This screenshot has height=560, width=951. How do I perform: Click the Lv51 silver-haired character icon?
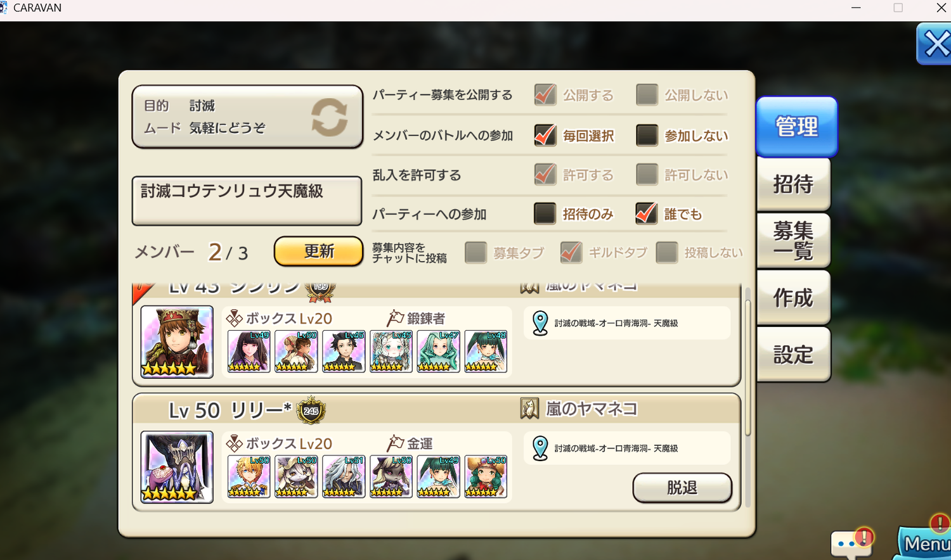pos(344,476)
